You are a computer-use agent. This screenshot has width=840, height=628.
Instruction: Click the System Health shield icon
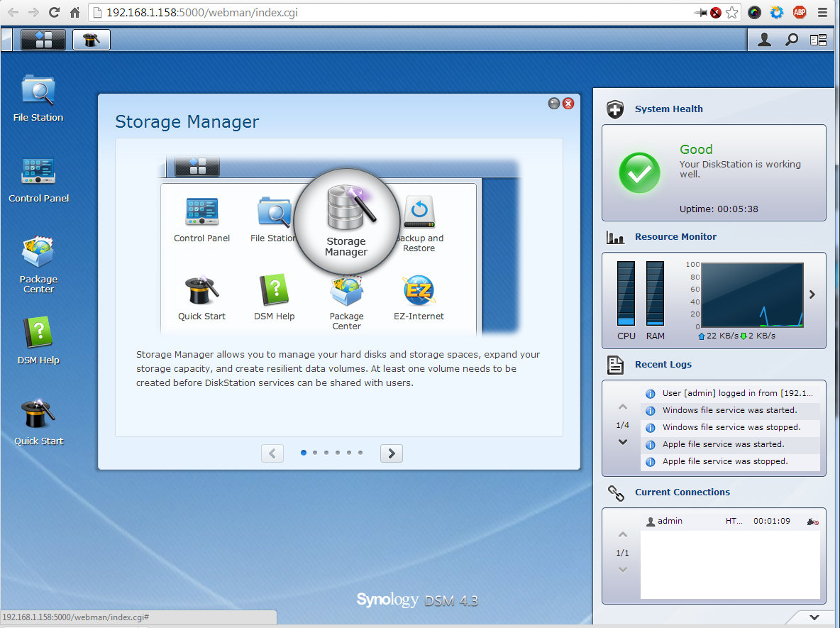pos(615,109)
